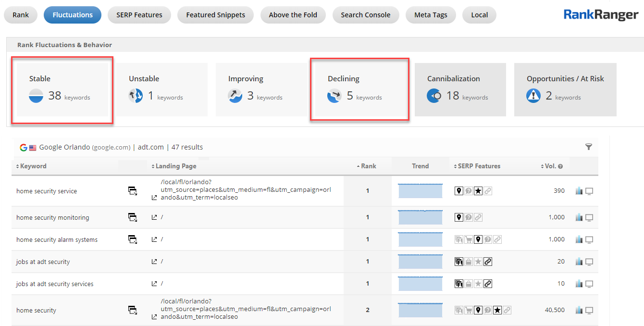Switch to the SERP Features tab
Image resolution: width=644 pixels, height=326 pixels.
pos(139,15)
